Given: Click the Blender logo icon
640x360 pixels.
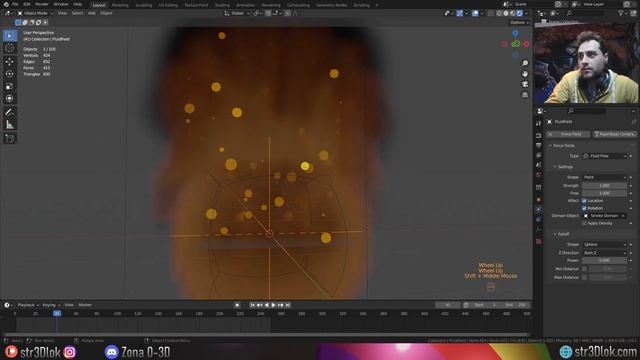Looking at the screenshot, I should point(6,4).
